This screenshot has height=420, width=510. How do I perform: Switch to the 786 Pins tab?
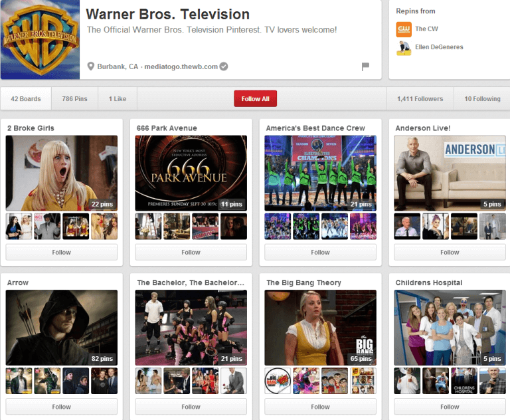(x=74, y=99)
